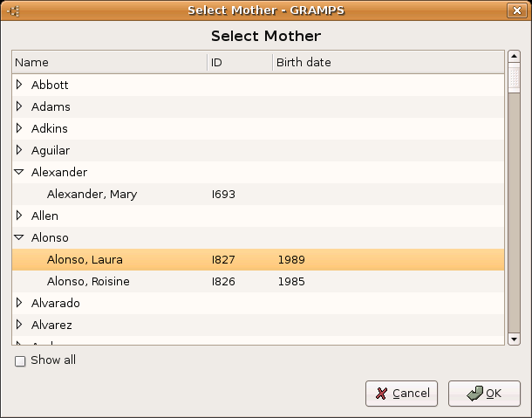Expand the Adkins surname group
The image size is (532, 418).
[x=19, y=128]
